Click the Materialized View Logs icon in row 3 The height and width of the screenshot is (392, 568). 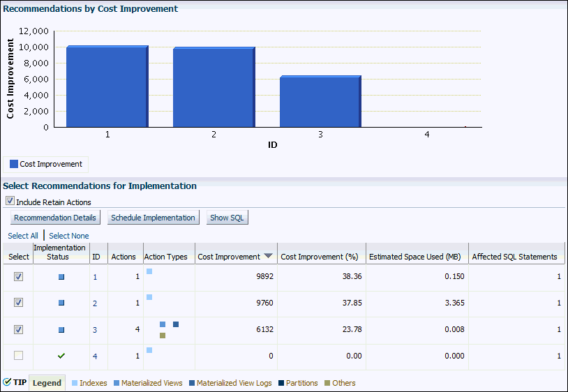tap(176, 324)
